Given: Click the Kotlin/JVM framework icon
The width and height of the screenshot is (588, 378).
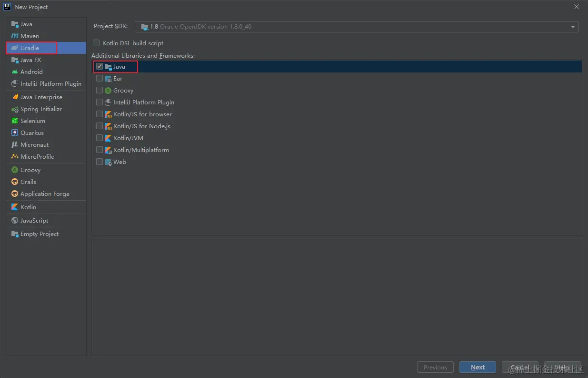Looking at the screenshot, I should pyautogui.click(x=108, y=138).
